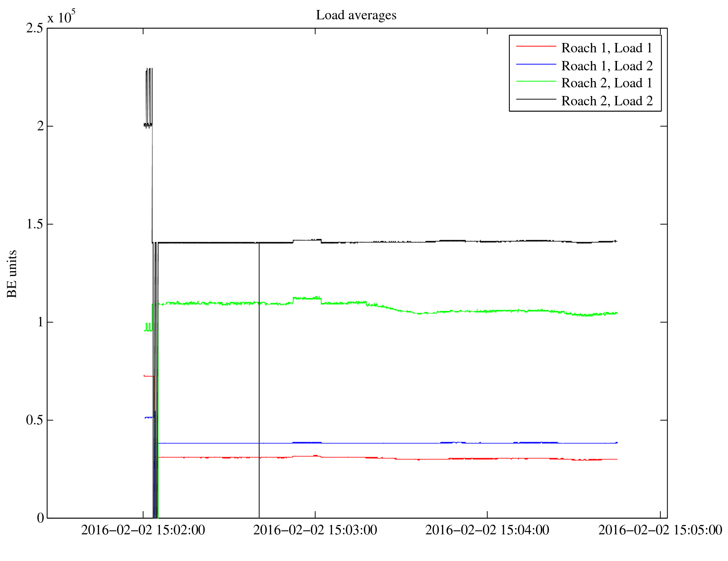Click the 15:05:00 x-axis tick label
Image resolution: width=728 pixels, height=561 pixels.
[x=660, y=530]
